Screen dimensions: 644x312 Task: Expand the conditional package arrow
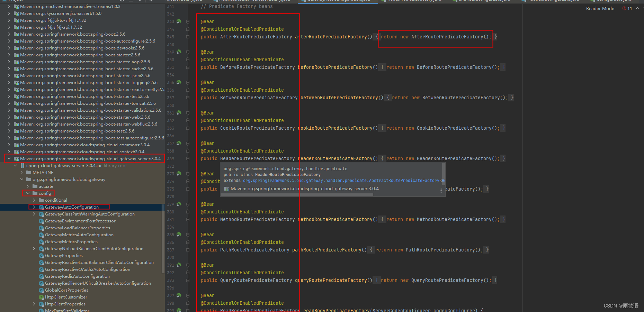[x=34, y=200]
